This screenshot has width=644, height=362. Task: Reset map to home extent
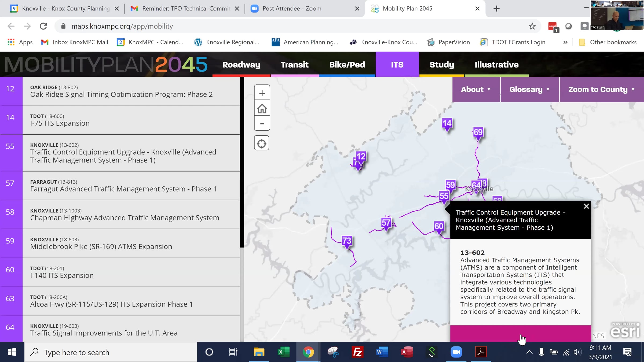tap(262, 108)
